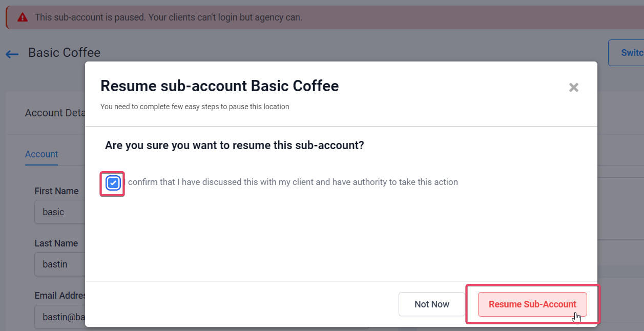Click the 'complete few easy steps' subtitle

coord(195,107)
